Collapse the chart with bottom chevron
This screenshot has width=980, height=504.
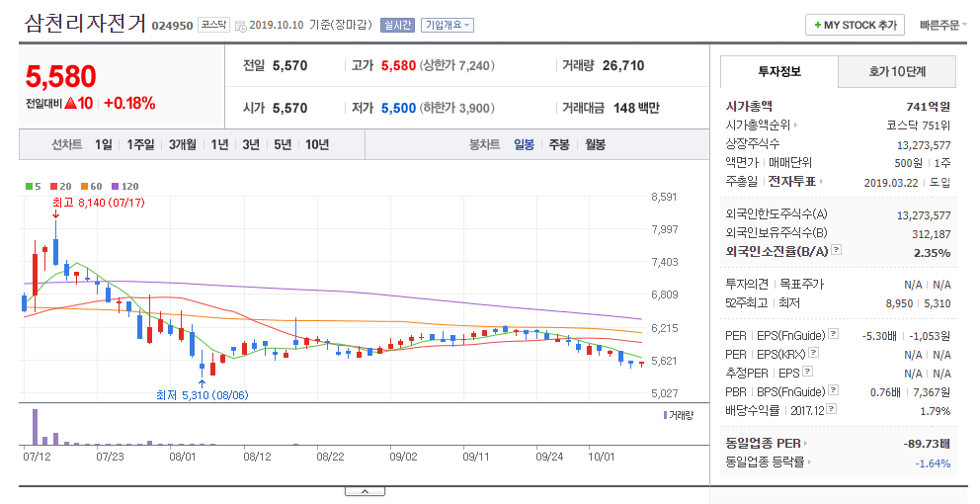[x=365, y=491]
